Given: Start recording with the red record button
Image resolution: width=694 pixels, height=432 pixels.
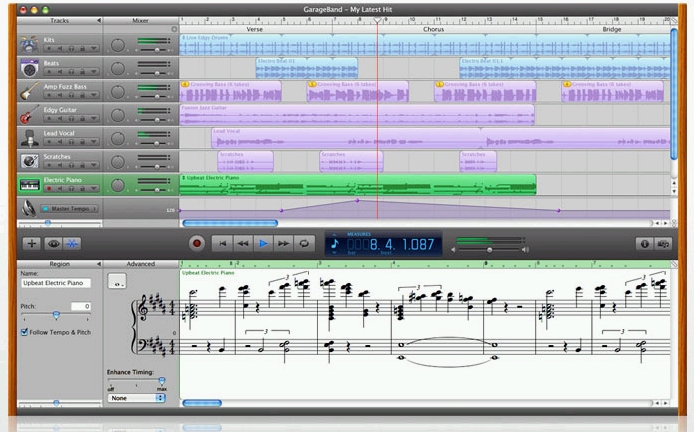Looking at the screenshot, I should tap(197, 243).
